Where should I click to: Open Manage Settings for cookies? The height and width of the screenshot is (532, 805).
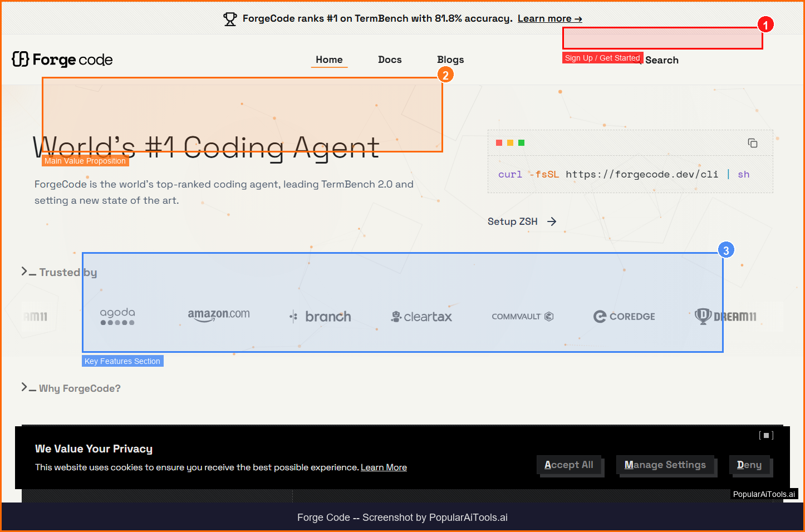tap(665, 465)
